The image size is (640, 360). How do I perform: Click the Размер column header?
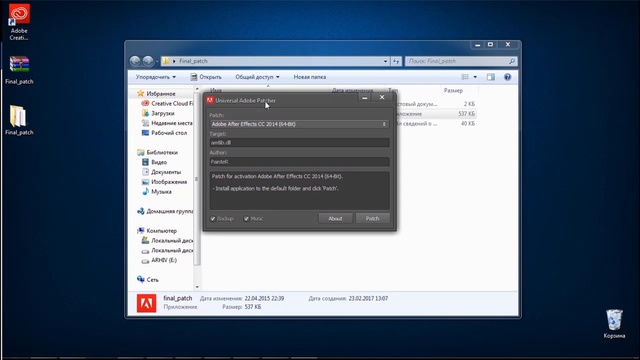[x=453, y=90]
